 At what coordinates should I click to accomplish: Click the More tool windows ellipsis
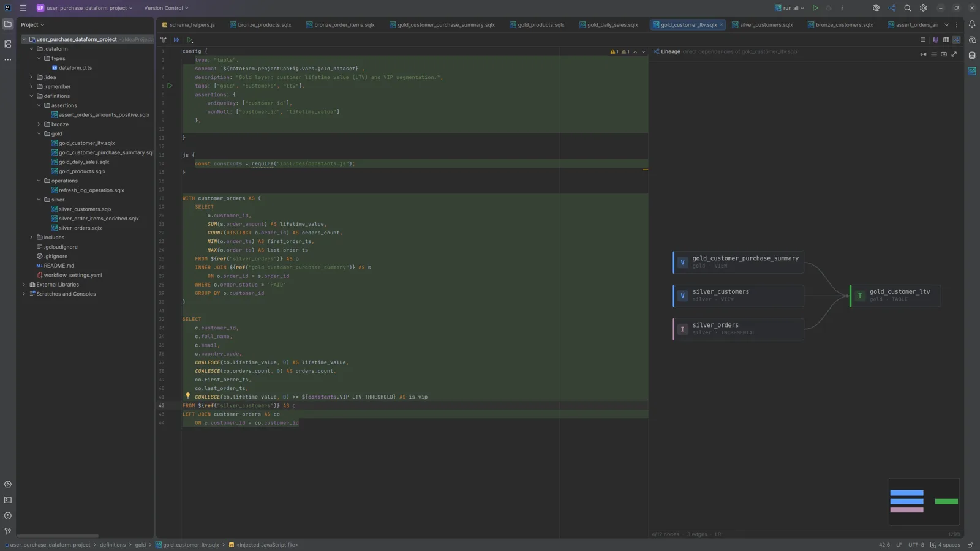[8, 60]
